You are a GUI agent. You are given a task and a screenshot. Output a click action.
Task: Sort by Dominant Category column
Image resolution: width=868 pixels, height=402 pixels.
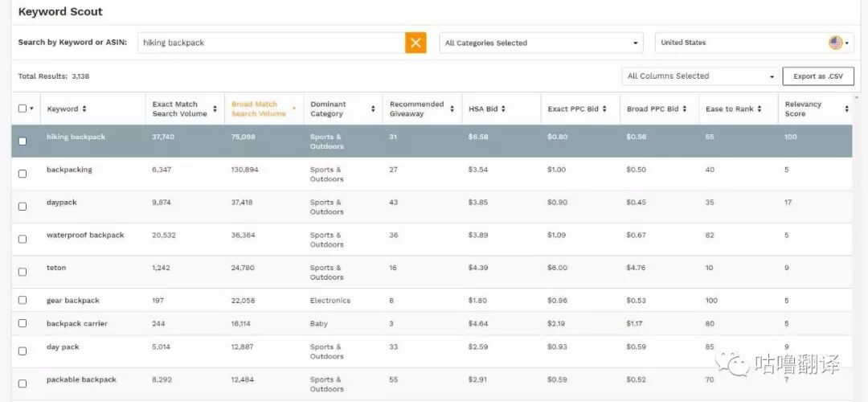[373, 109]
